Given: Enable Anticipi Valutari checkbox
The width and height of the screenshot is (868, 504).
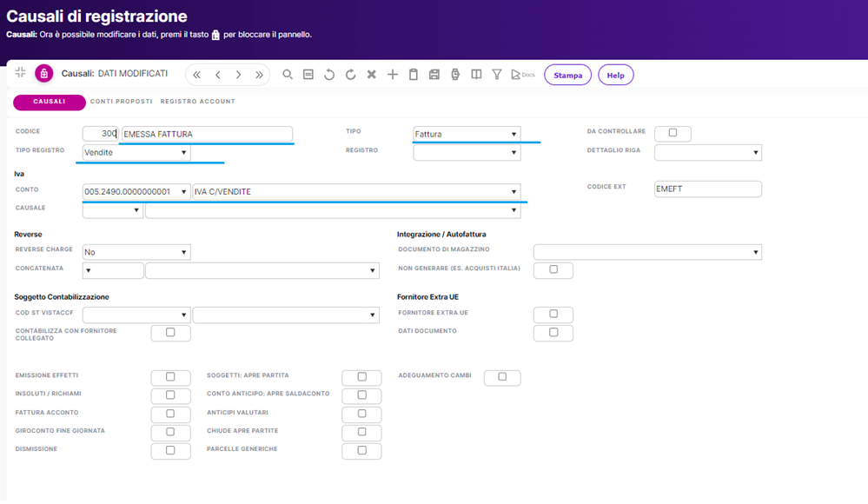Looking at the screenshot, I should 362,414.
